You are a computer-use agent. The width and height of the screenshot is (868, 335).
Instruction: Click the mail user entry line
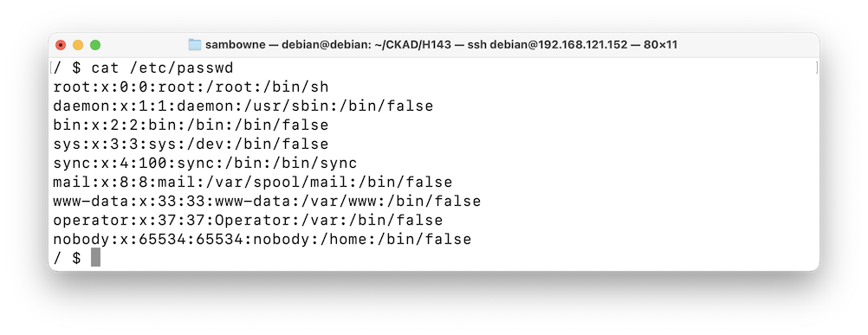253,183
